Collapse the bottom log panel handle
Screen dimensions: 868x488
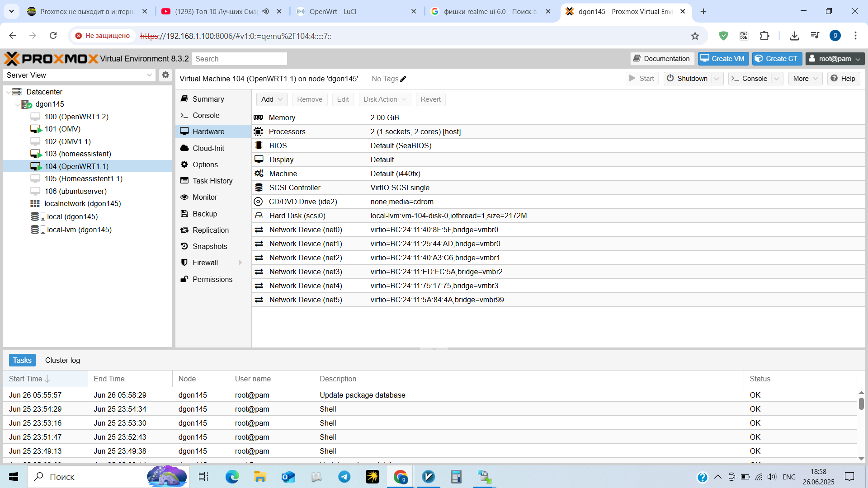pyautogui.click(x=434, y=349)
